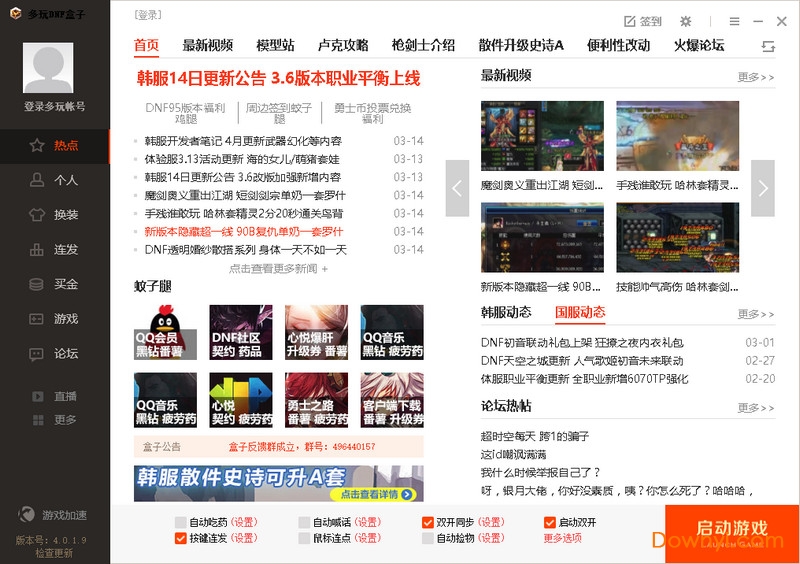Open the DNF社区 契约 药品 tile
The width and height of the screenshot is (800, 564).
pos(241,332)
